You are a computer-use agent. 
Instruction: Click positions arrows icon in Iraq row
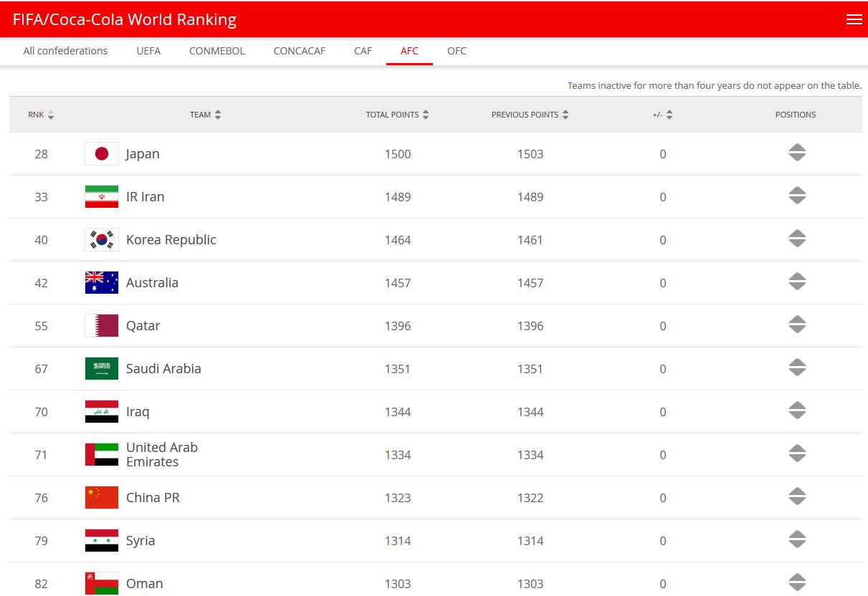click(797, 411)
